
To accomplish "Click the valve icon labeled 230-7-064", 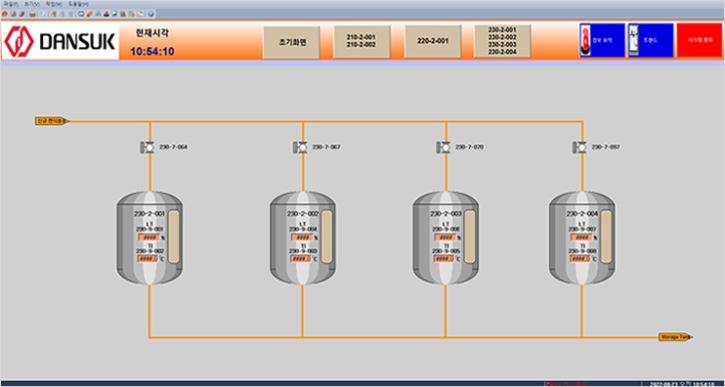I will [x=147, y=147].
